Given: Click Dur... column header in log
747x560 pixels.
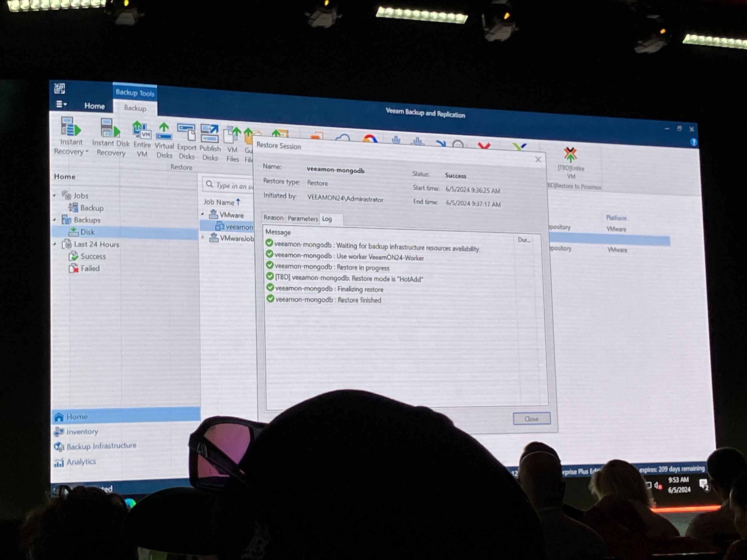Looking at the screenshot, I should [x=524, y=240].
